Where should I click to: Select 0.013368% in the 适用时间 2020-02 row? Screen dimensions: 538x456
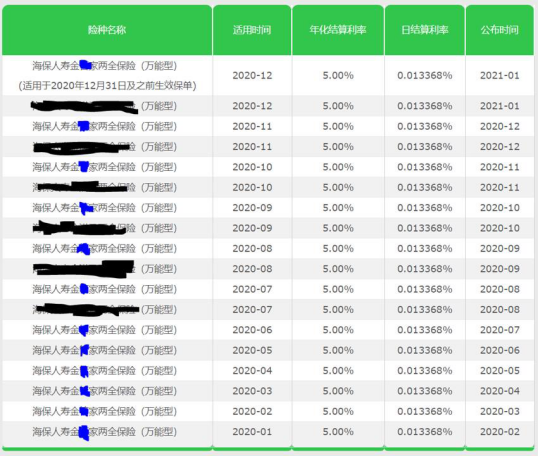tap(425, 411)
